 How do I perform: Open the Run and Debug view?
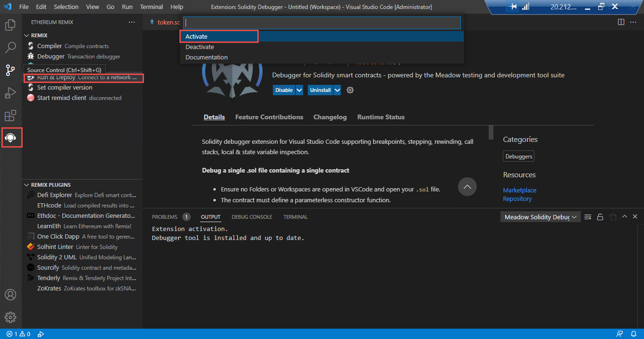click(10, 92)
